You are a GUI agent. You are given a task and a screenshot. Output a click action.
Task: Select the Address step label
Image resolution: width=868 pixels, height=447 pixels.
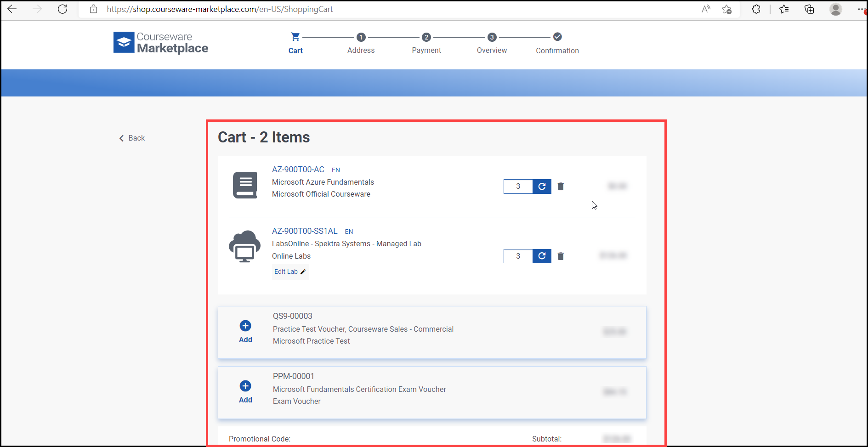click(x=361, y=51)
